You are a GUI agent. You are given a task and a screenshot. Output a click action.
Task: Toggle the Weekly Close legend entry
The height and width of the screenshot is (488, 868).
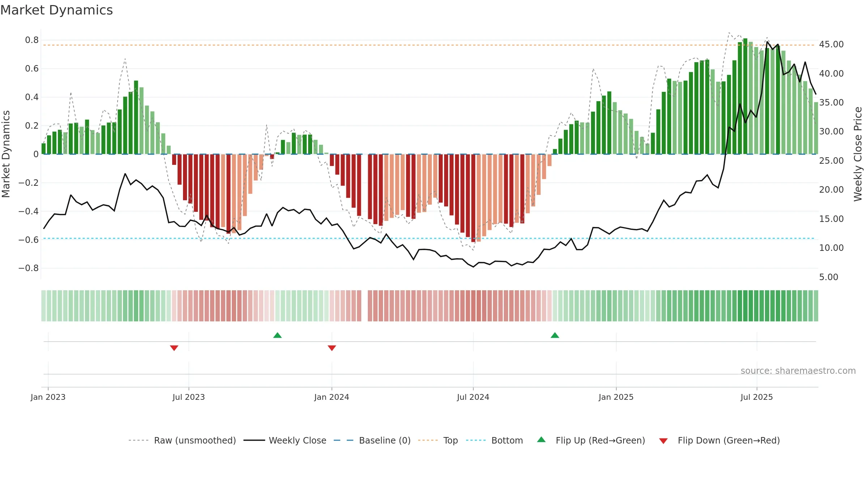click(285, 440)
